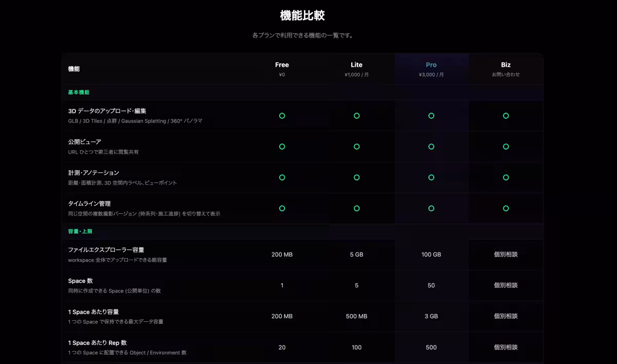
Task: Click the Pro plan checkmark for 3D データのアップロード・編集
Action: [431, 116]
